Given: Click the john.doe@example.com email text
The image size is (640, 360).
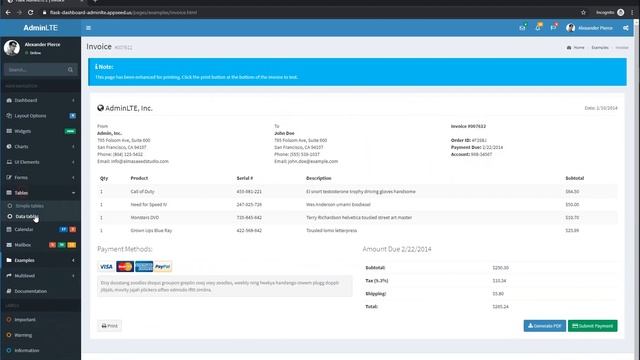Looking at the screenshot, I should coord(313,161).
